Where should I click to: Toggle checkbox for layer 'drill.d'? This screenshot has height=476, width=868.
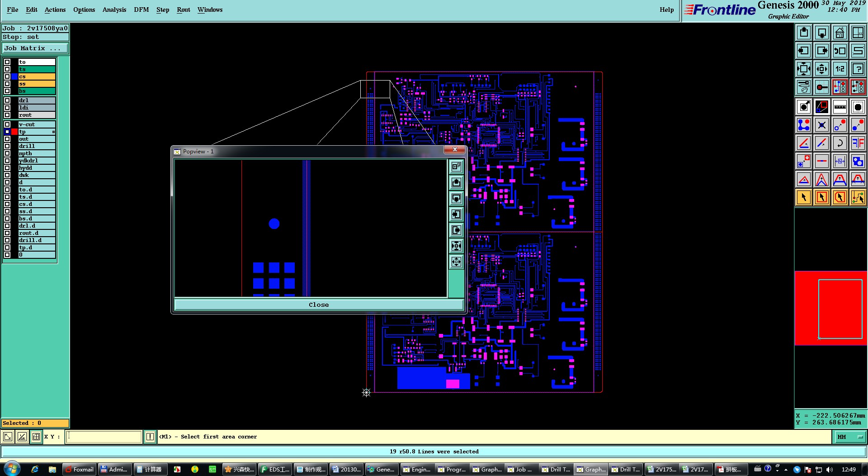pyautogui.click(x=7, y=240)
